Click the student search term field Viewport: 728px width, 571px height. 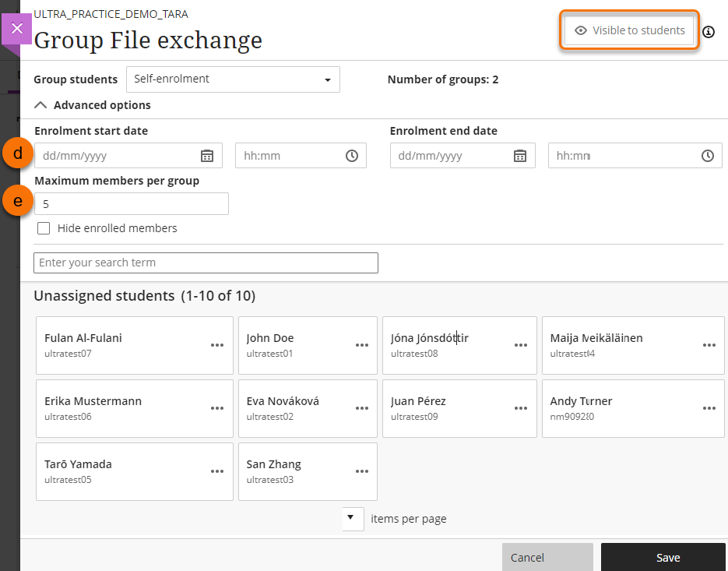point(206,263)
